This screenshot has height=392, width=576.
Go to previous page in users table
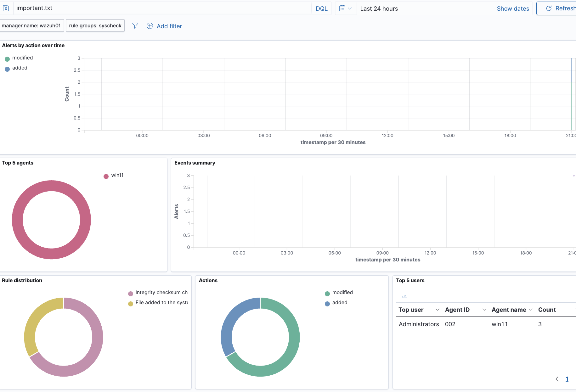tap(557, 379)
